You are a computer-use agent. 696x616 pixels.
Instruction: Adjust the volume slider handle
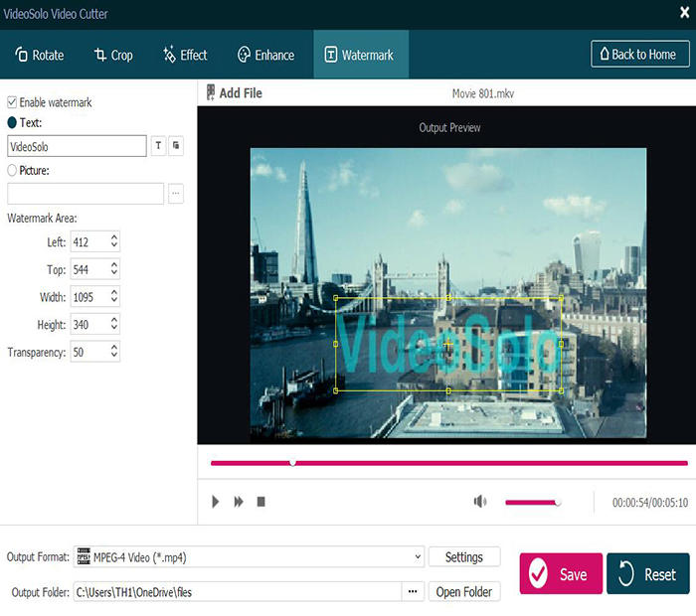(558, 503)
